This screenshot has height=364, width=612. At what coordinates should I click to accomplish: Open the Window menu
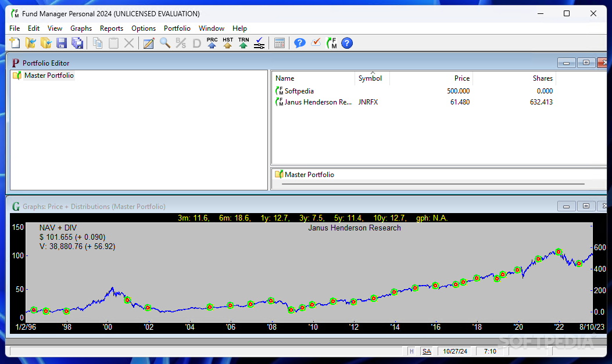tap(211, 28)
